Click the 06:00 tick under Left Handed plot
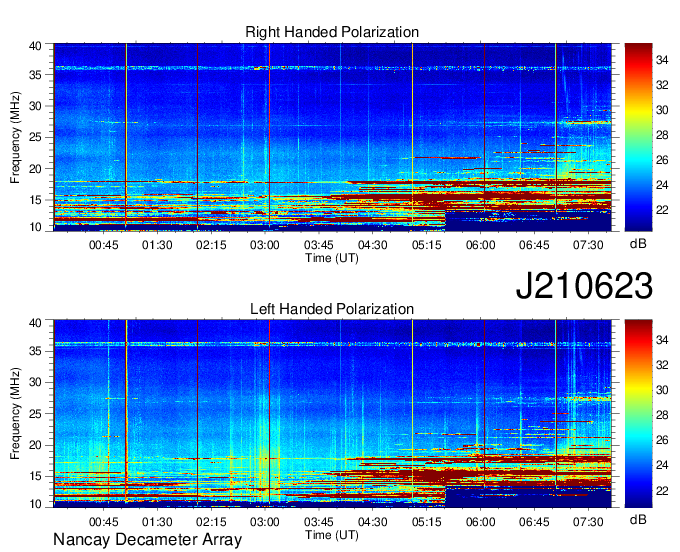The image size is (680, 552). pos(481,522)
